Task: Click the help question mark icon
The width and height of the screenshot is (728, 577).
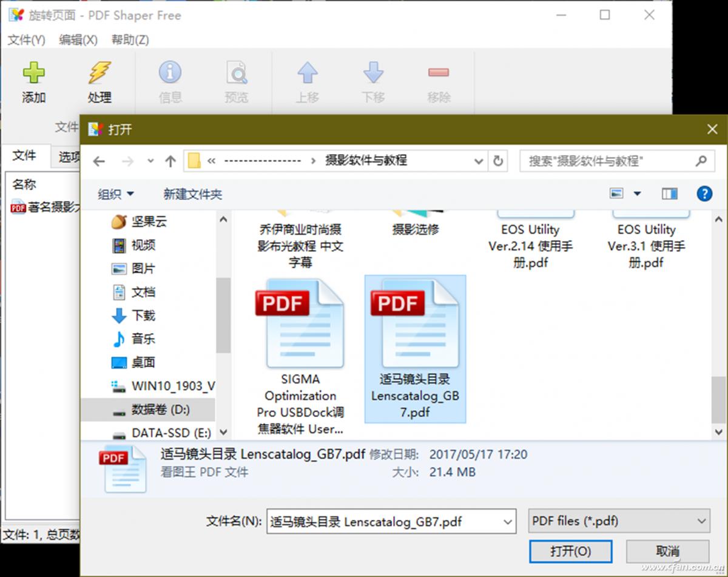Action: [x=705, y=194]
